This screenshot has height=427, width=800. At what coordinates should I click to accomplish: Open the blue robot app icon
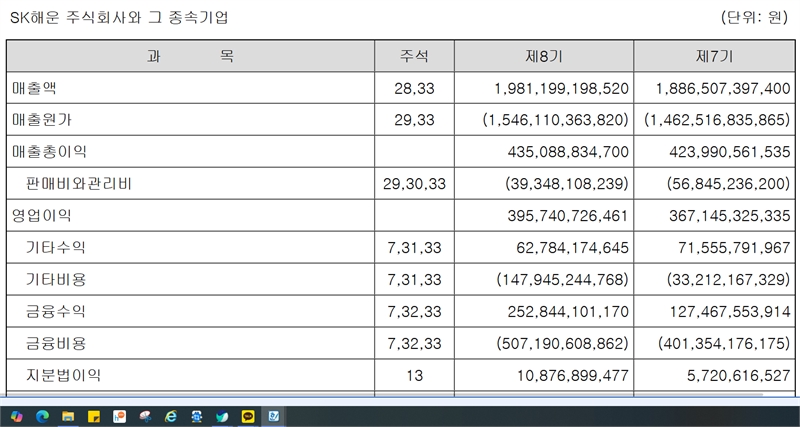tap(197, 417)
